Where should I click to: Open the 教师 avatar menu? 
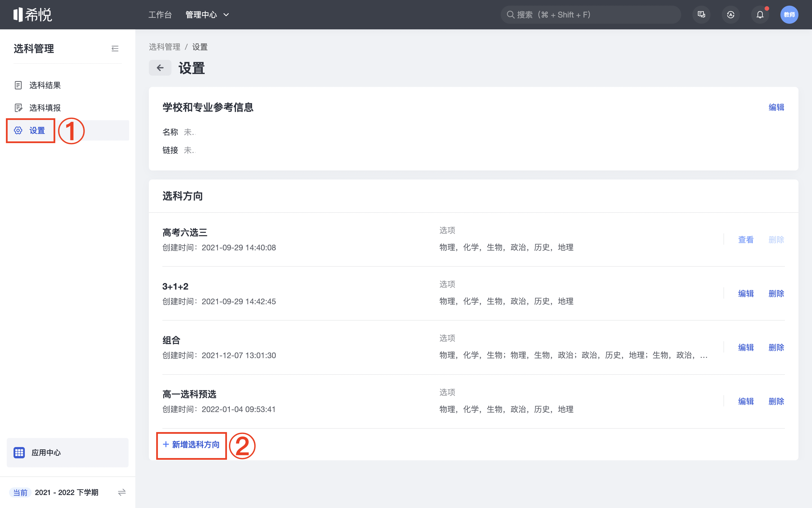point(789,15)
